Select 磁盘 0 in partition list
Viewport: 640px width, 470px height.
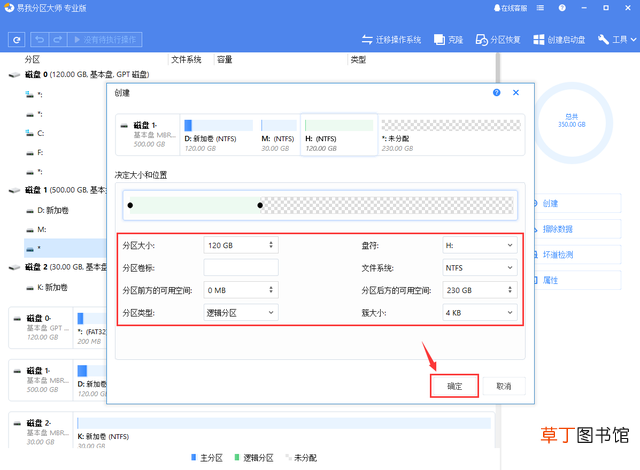tap(87, 75)
